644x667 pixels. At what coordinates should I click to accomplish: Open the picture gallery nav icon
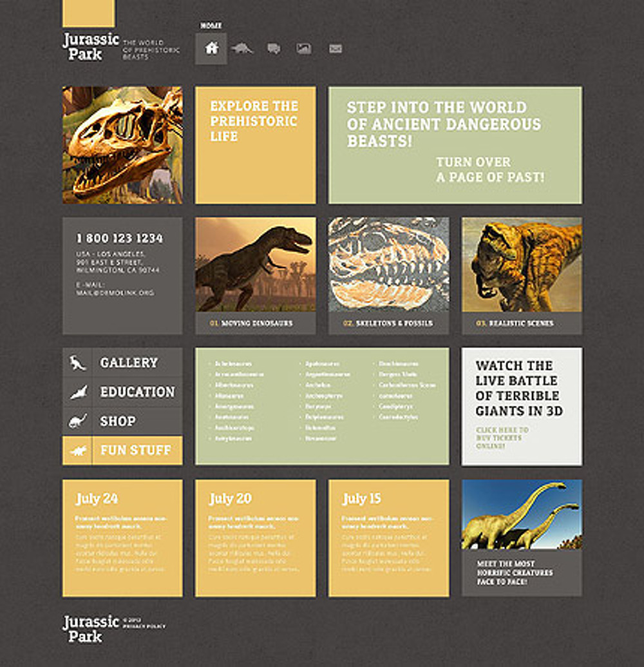coord(303,48)
